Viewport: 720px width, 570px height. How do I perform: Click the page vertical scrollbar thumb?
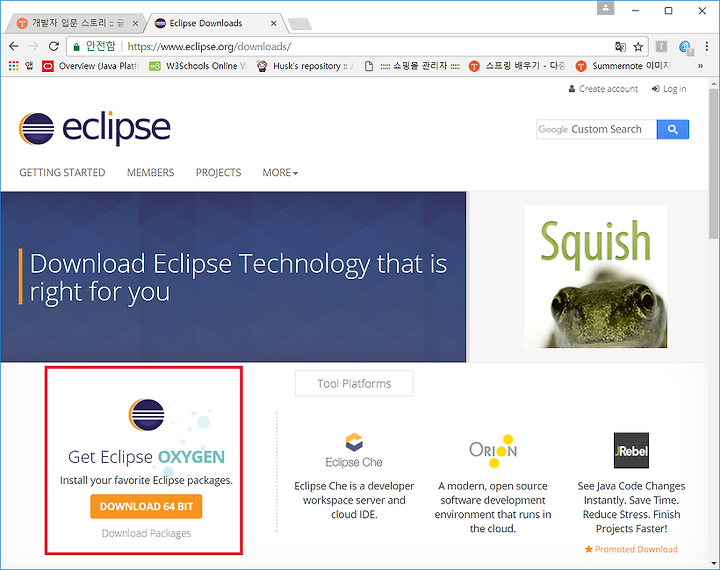pos(714,163)
